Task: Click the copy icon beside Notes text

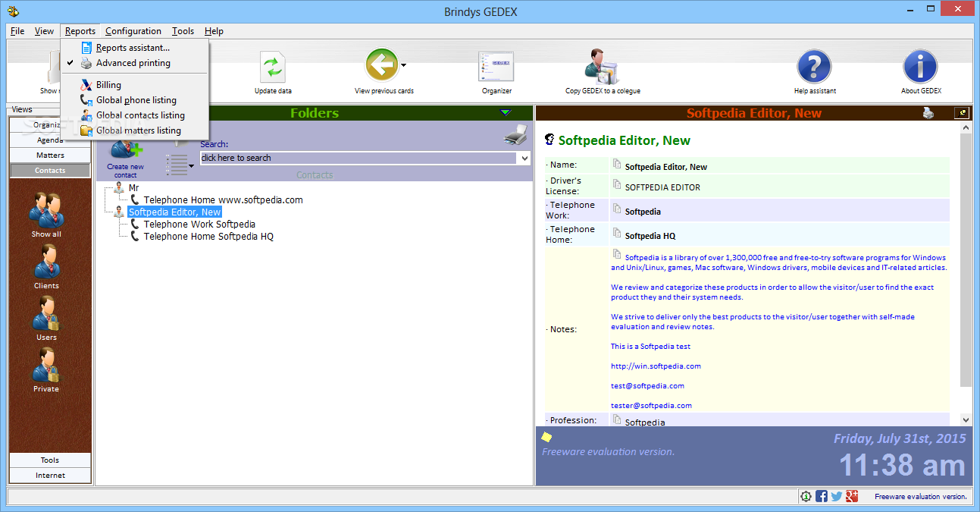Action: [617, 254]
